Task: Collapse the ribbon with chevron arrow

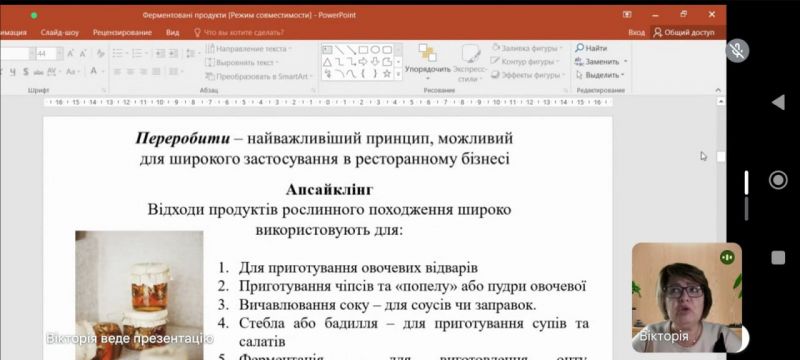Action: 718,90
